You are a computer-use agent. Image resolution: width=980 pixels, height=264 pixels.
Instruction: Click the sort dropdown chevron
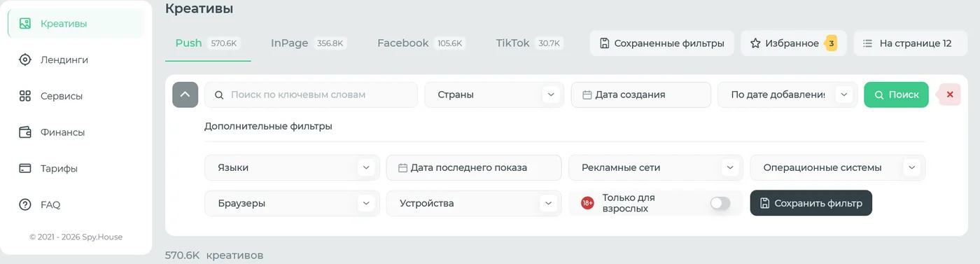(x=844, y=95)
